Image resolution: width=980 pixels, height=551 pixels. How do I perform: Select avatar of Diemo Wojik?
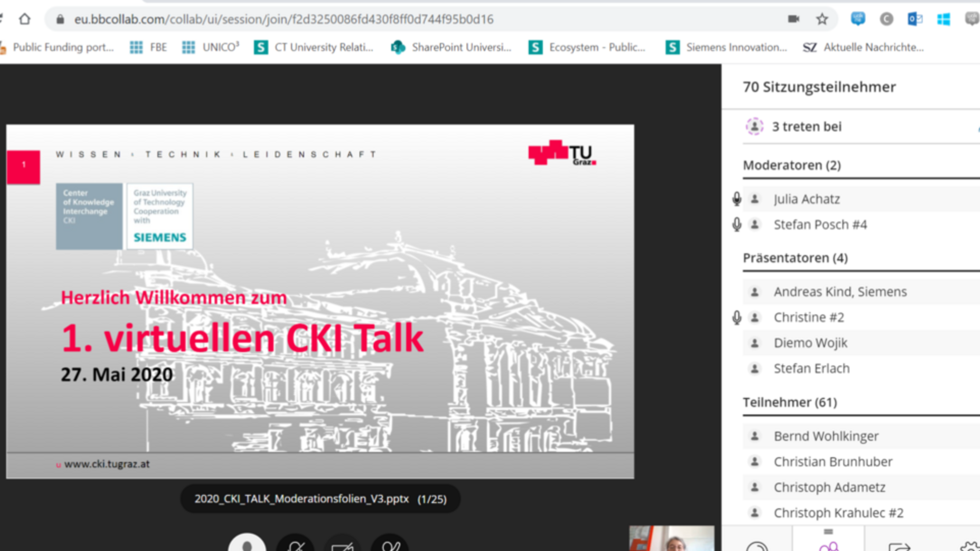(755, 343)
